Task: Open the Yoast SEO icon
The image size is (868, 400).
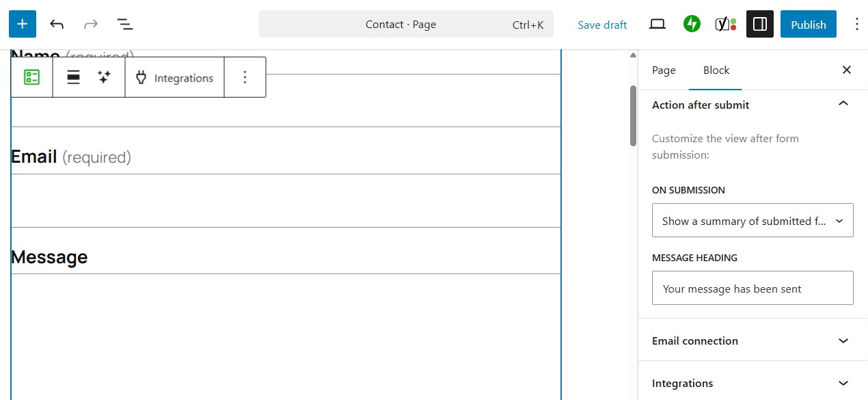Action: coord(726,23)
